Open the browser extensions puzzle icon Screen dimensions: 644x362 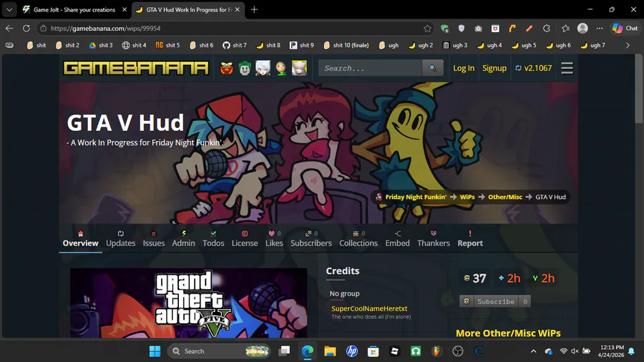pyautogui.click(x=546, y=29)
